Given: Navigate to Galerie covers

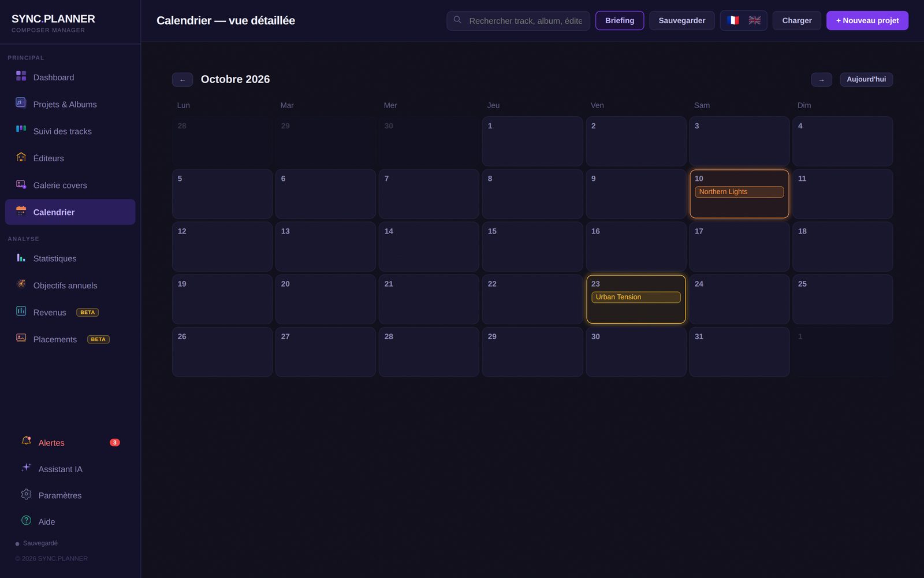Looking at the screenshot, I should [70, 185].
